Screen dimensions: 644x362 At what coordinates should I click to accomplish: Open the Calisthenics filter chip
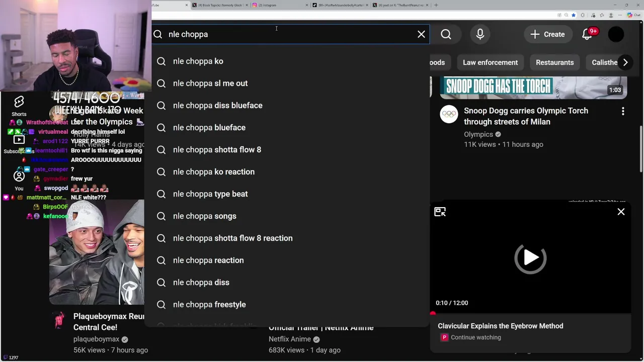click(603, 62)
